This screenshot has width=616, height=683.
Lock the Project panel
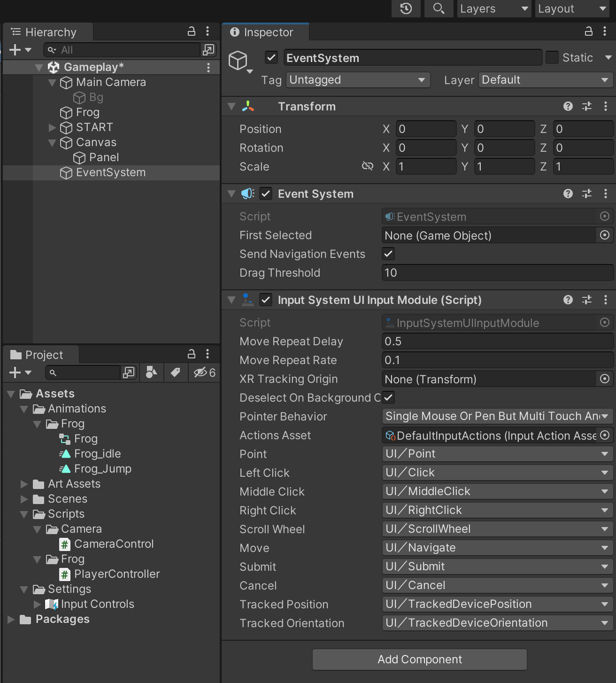(192, 354)
